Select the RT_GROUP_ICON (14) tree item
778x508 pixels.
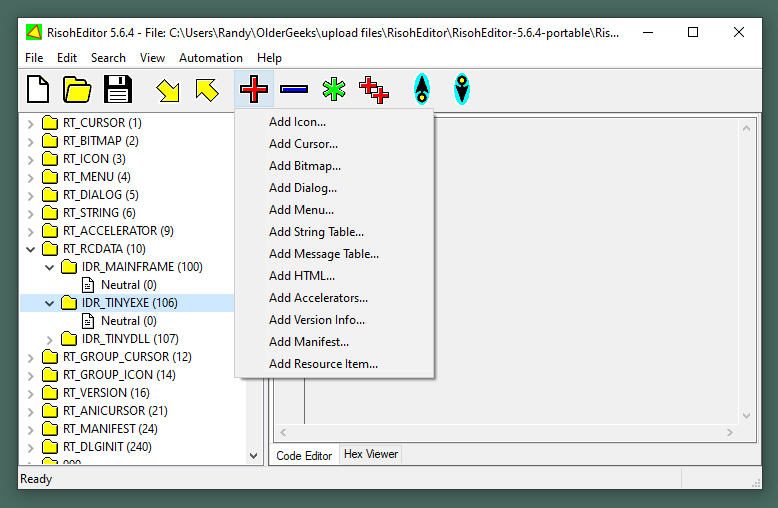point(119,375)
